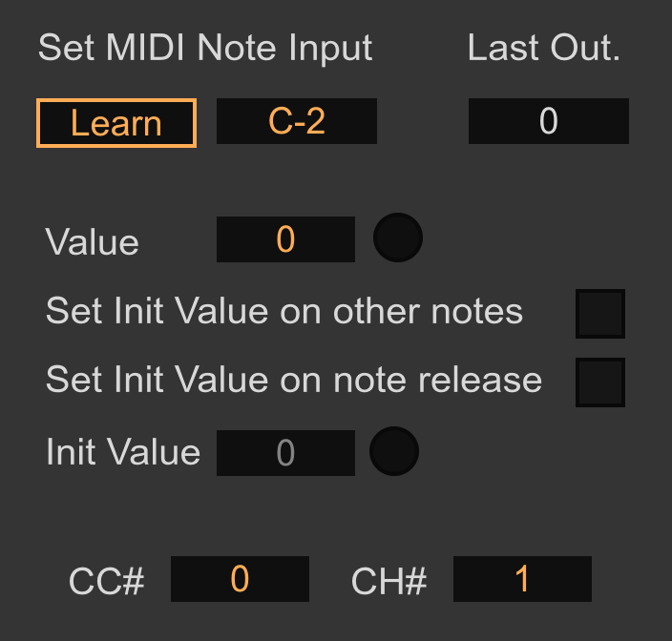672x641 pixels.
Task: Start MIDI learn with the orange-outlined button
Action: 116,123
